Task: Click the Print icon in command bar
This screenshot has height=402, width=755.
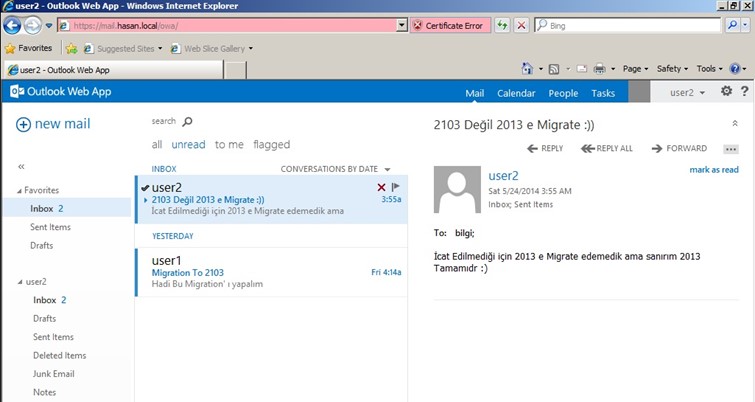Action: point(599,69)
